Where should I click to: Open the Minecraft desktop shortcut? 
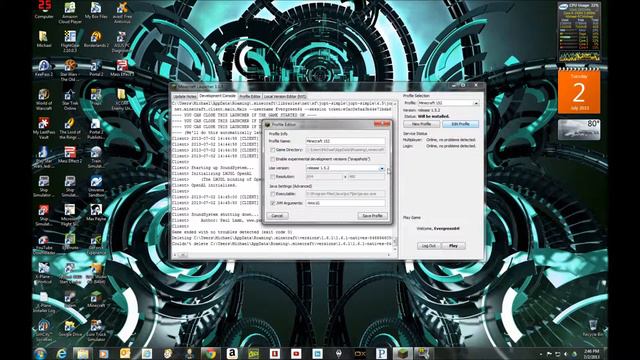pyautogui.click(x=96, y=299)
